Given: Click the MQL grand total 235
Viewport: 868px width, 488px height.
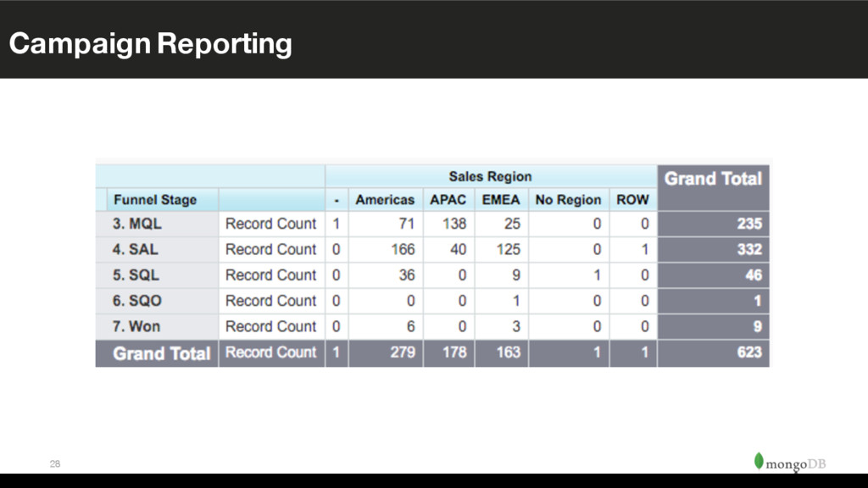Looking at the screenshot, I should (749, 224).
